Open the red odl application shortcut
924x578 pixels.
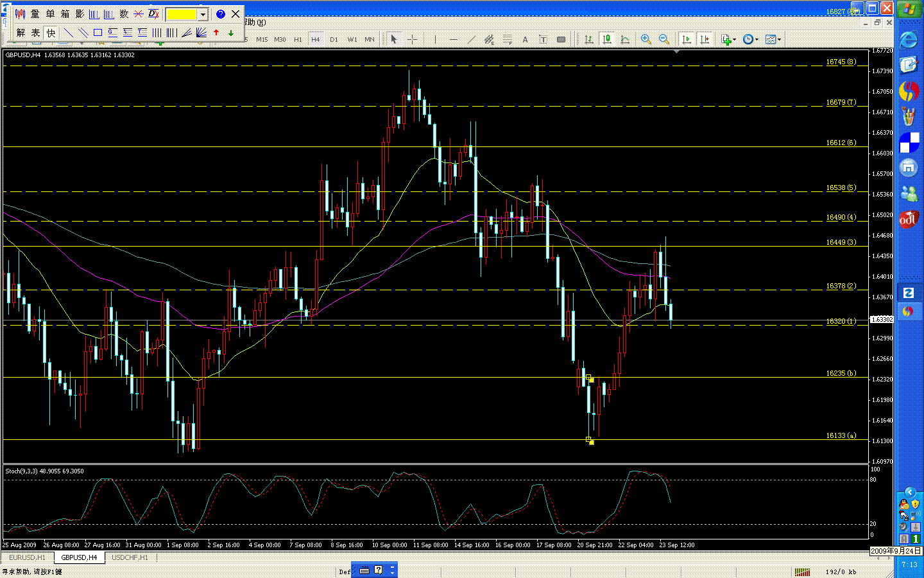click(909, 219)
